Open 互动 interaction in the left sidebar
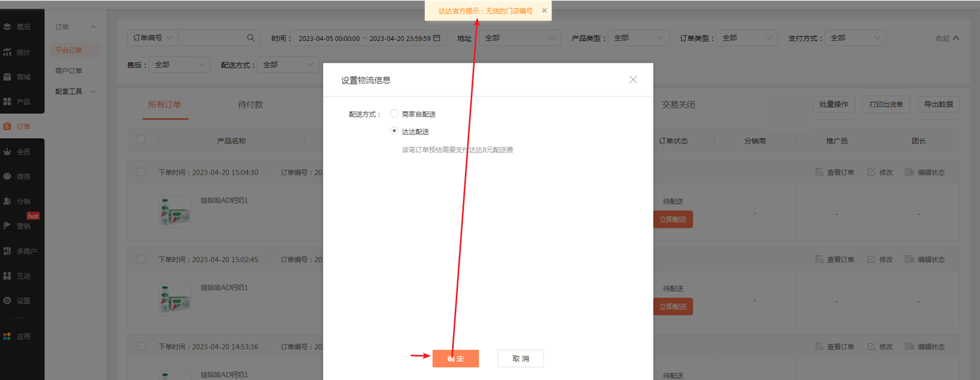 tap(18, 276)
